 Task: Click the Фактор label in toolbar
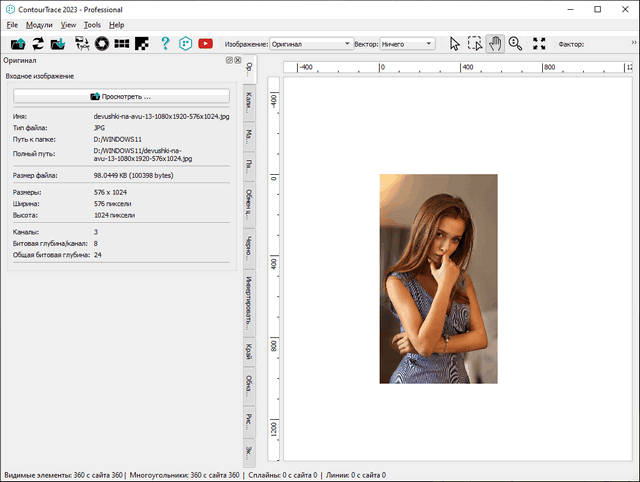point(571,44)
